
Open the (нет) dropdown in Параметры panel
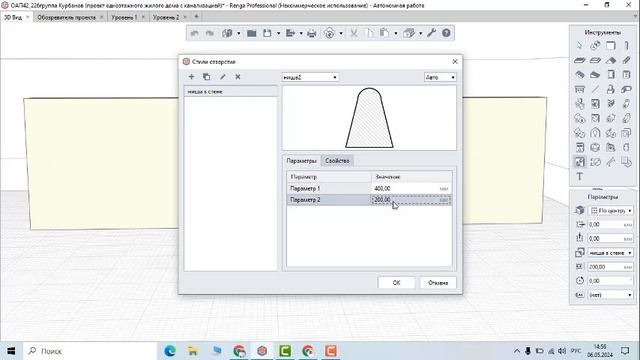pos(610,295)
